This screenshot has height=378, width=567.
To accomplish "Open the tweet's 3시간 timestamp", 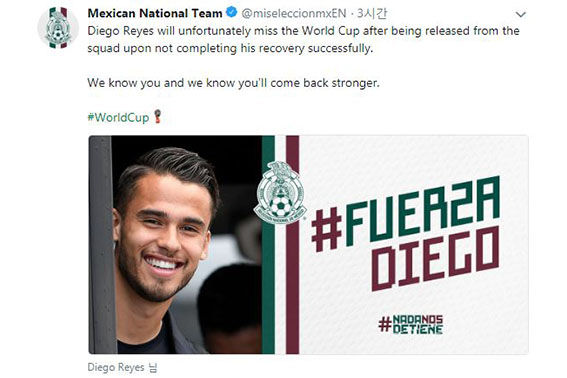I will click(372, 13).
